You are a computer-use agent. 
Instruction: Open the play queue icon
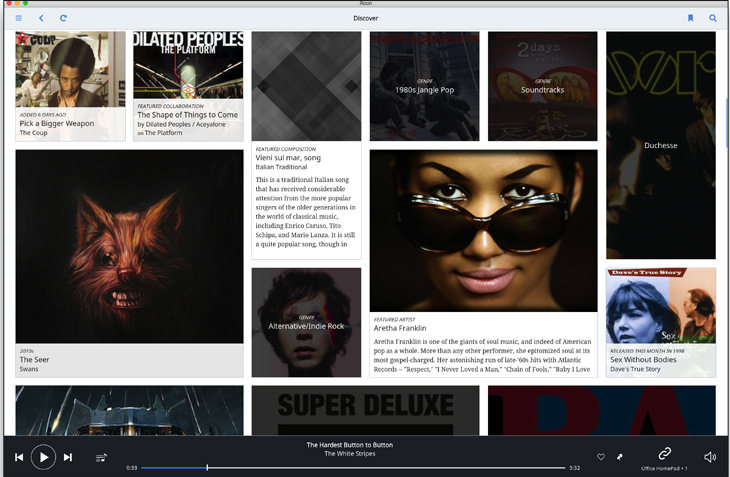tap(101, 458)
